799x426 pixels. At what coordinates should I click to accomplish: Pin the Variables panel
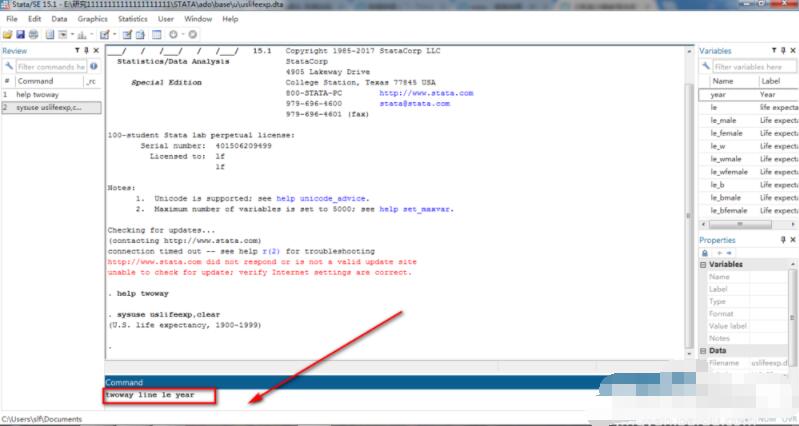(784, 50)
